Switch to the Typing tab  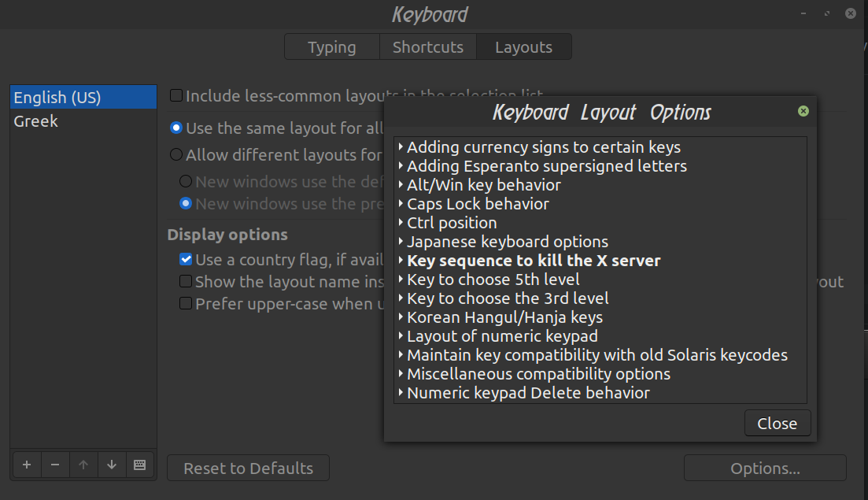pyautogui.click(x=332, y=47)
